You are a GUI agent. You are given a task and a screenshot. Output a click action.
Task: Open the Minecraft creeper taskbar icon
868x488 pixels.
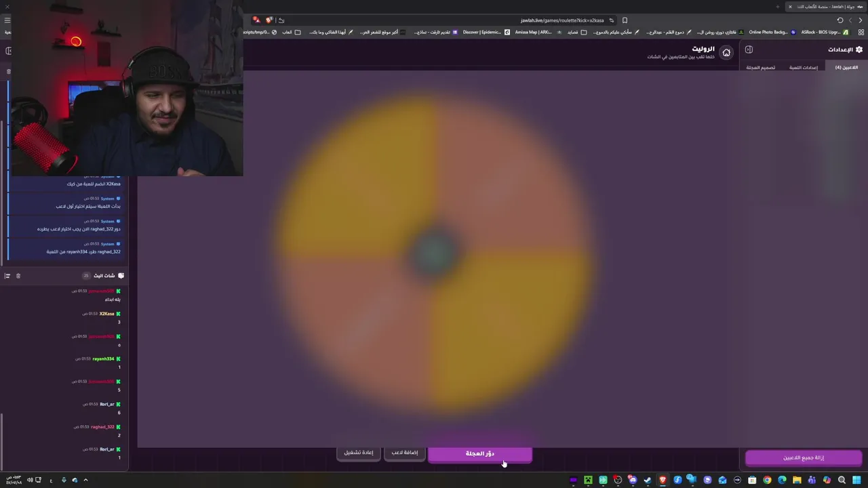588,480
